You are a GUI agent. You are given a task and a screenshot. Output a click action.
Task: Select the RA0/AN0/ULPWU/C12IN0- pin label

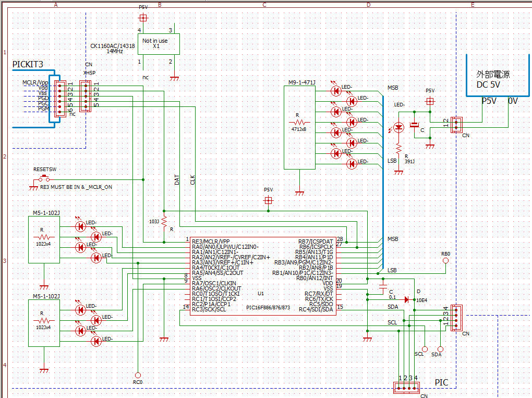click(x=225, y=247)
